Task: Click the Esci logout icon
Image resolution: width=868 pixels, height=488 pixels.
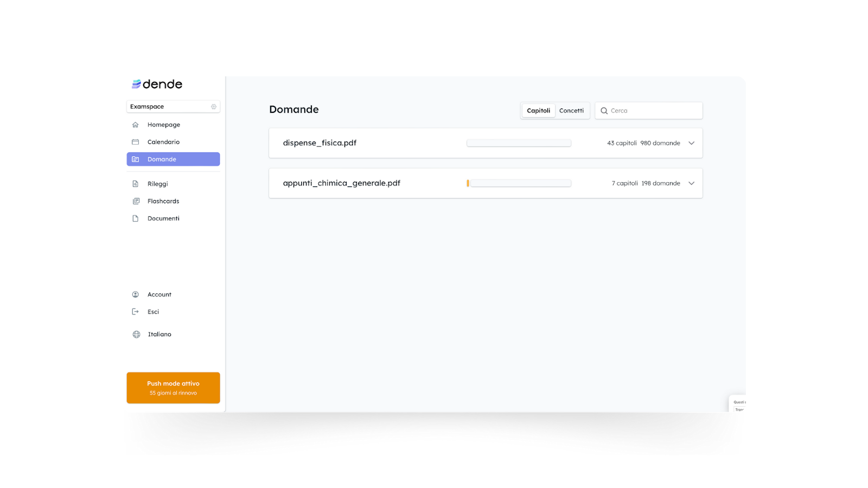Action: pos(136,312)
